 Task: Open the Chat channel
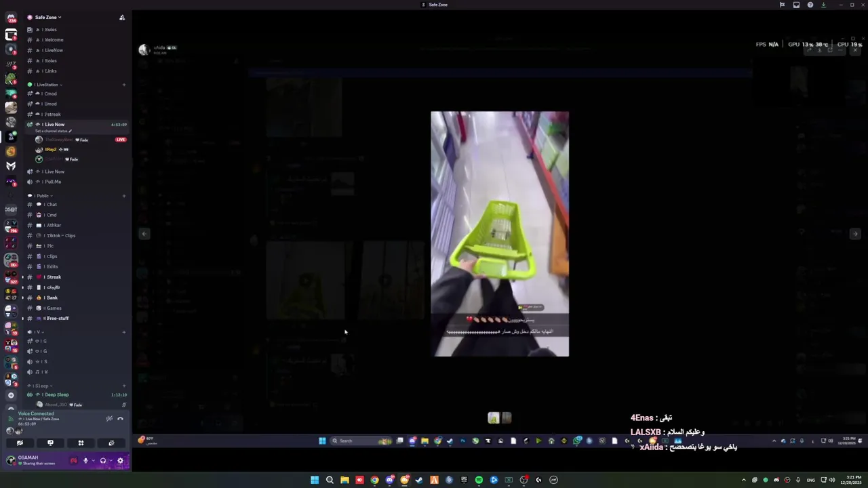tap(77, 205)
